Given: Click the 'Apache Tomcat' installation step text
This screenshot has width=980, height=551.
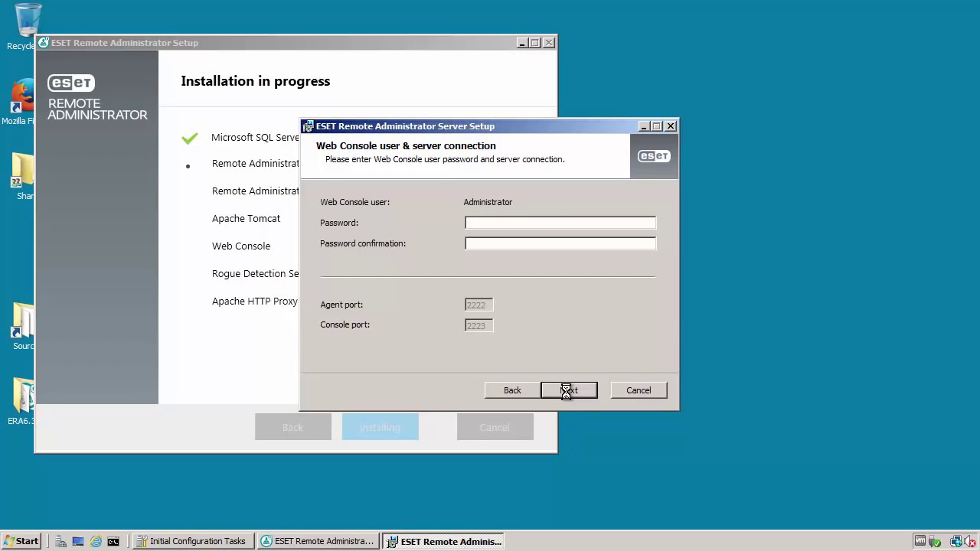Looking at the screenshot, I should (x=246, y=218).
